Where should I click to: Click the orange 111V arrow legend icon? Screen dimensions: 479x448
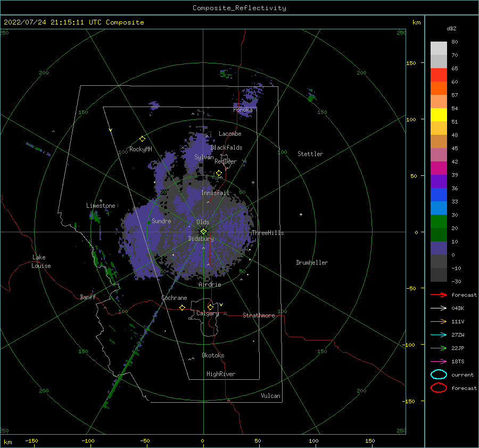(439, 321)
